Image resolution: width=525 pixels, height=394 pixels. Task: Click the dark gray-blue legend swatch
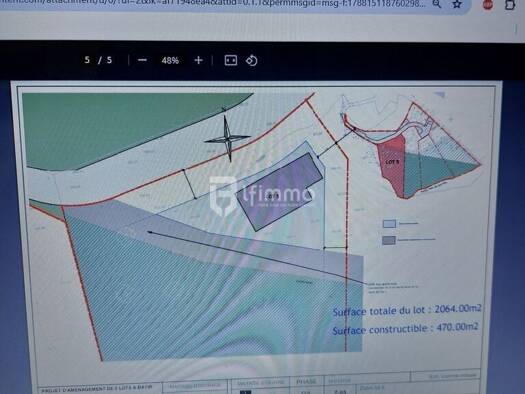[x=389, y=240]
